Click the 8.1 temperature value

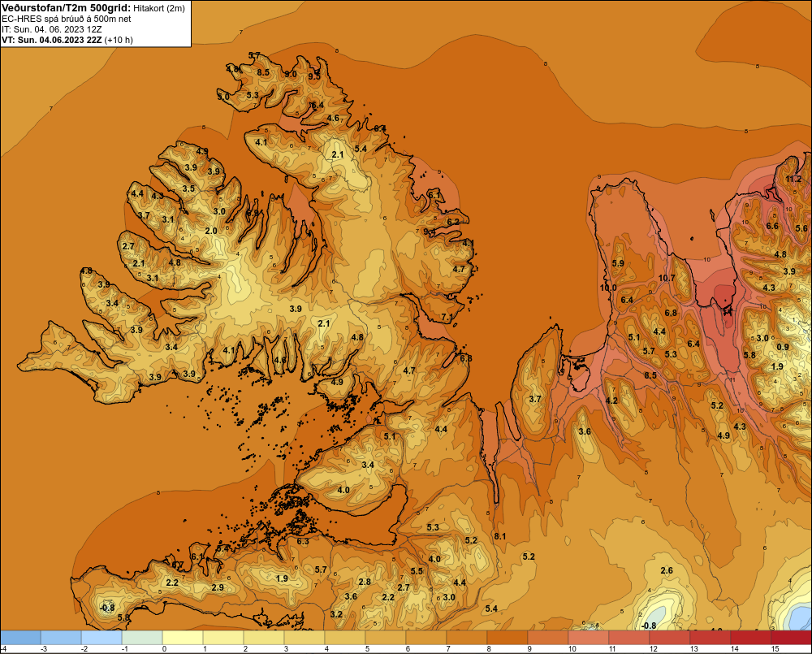pyautogui.click(x=499, y=536)
